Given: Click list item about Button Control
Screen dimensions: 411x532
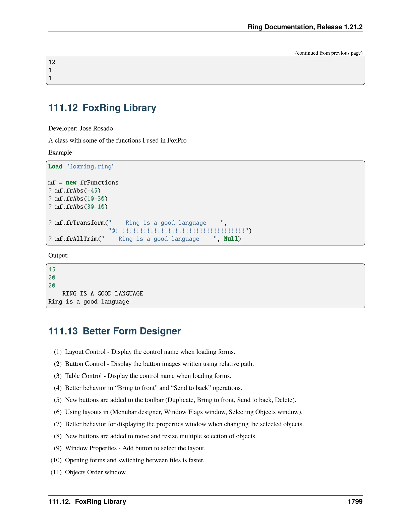Looking at the screenshot, I should [159, 364].
